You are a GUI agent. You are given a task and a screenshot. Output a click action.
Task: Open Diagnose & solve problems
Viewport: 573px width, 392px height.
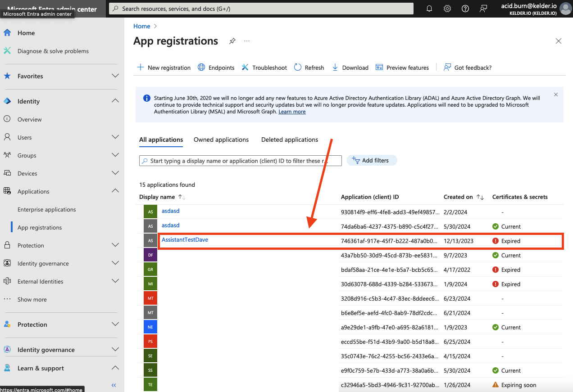pos(53,51)
